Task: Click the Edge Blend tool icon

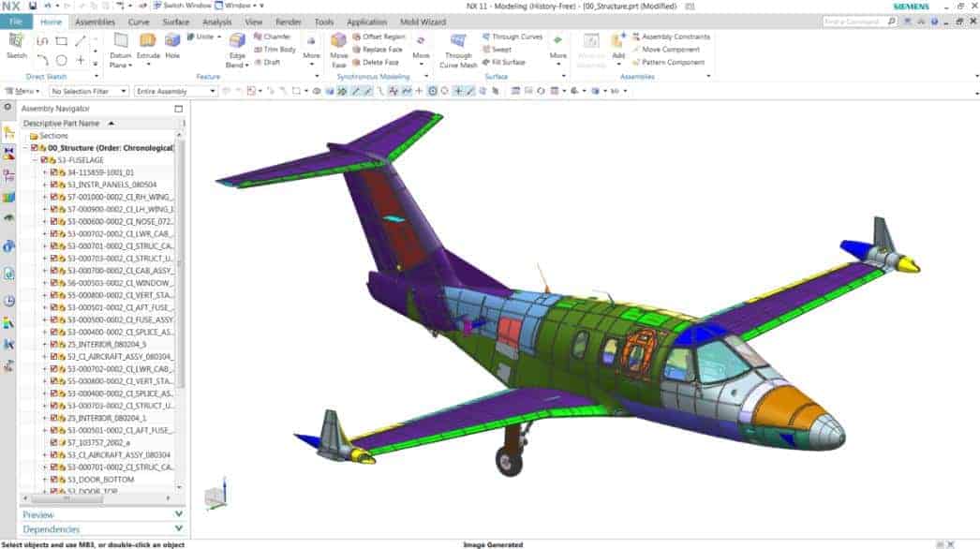Action: click(x=237, y=41)
